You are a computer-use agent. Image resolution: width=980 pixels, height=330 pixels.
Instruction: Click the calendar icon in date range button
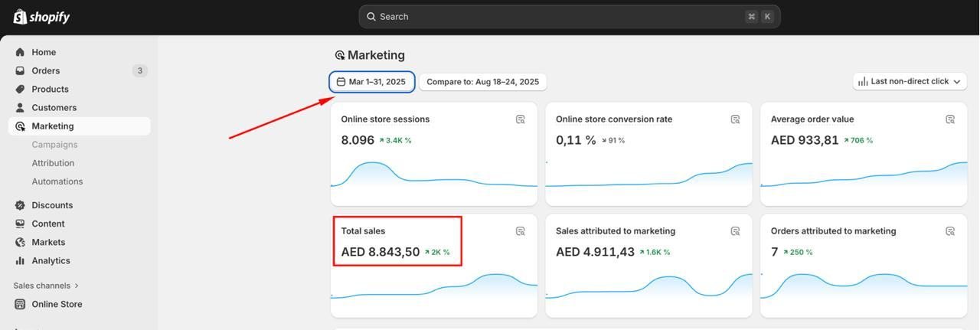[341, 82]
